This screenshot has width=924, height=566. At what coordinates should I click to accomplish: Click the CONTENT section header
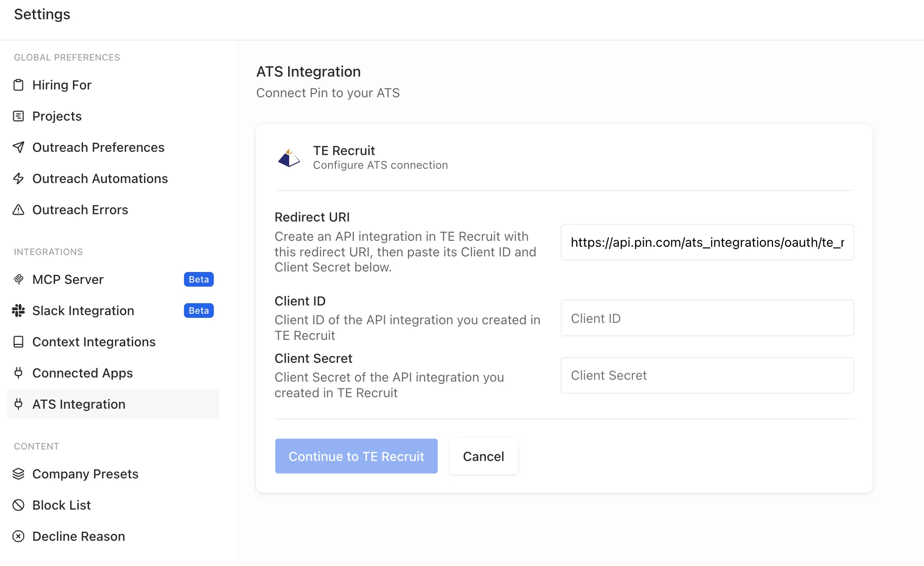point(37,446)
